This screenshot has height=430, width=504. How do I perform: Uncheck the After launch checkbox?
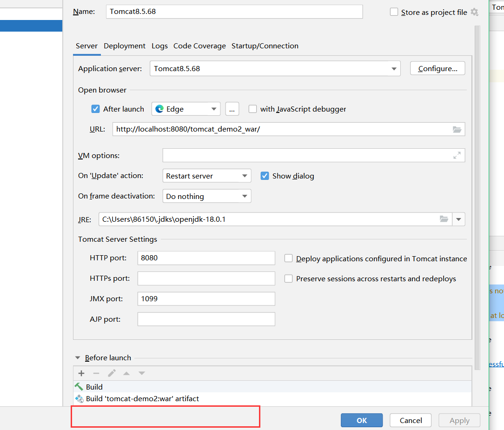coord(95,109)
